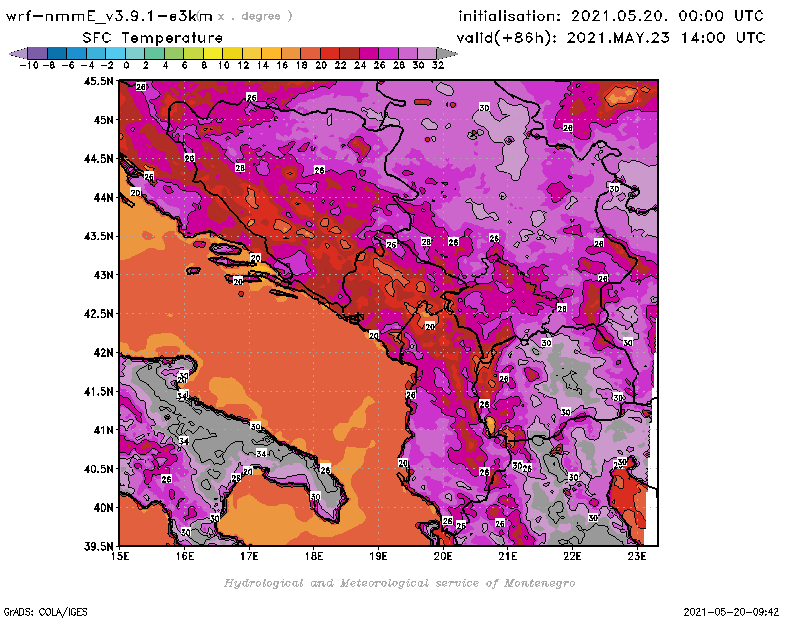Click the legend swatch between 22 and 24

[349, 53]
